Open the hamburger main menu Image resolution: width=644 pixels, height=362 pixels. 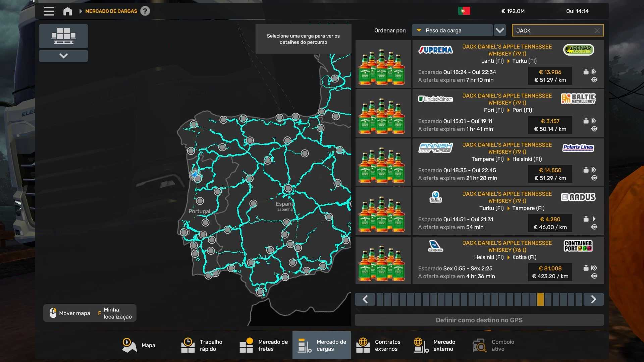[49, 11]
